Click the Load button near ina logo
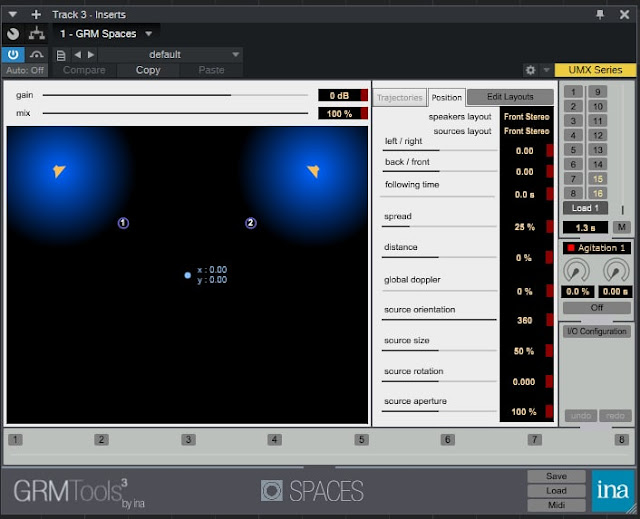 pos(556,490)
